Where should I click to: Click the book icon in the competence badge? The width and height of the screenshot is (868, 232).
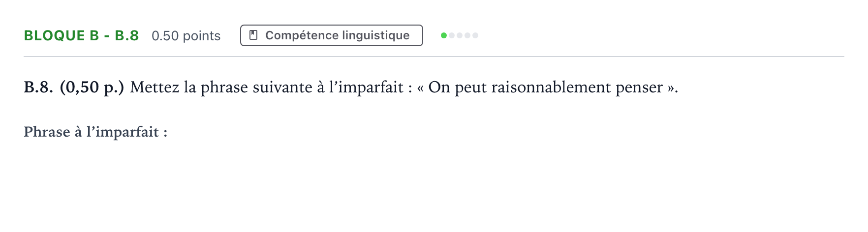(x=254, y=35)
